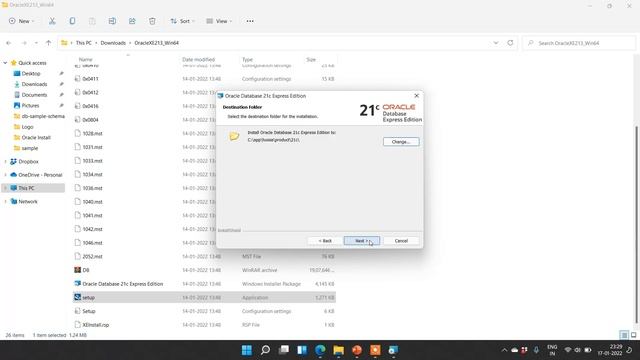640x360 pixels.
Task: Switch to details view icon in status bar
Action: [x=624, y=335]
